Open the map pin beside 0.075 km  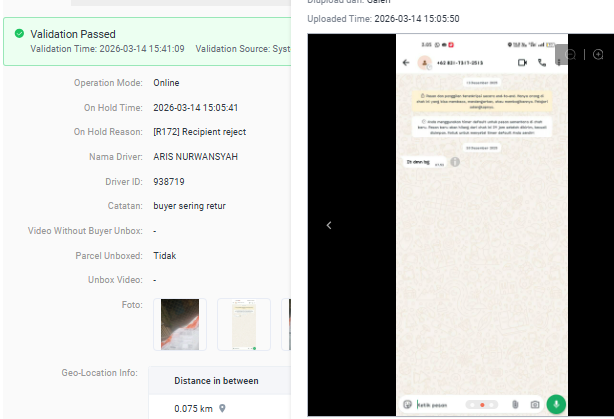click(222, 408)
